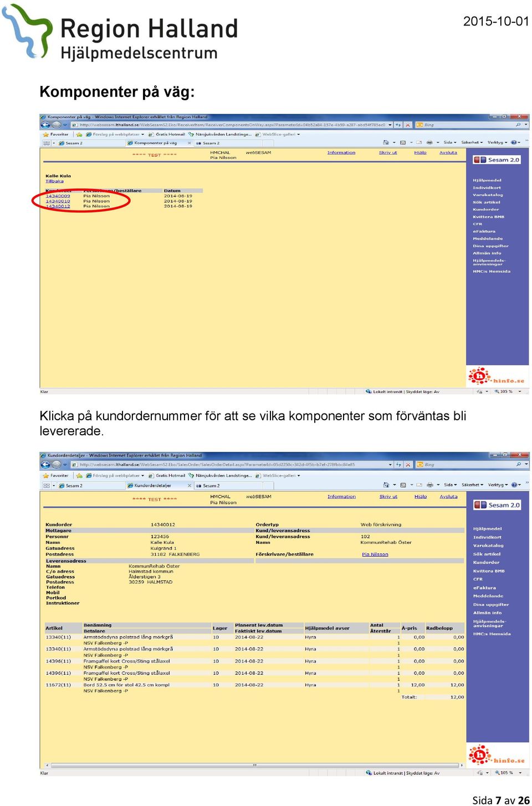
Task: Click the help question icon in Komponenter toolbar
Action: point(514,142)
